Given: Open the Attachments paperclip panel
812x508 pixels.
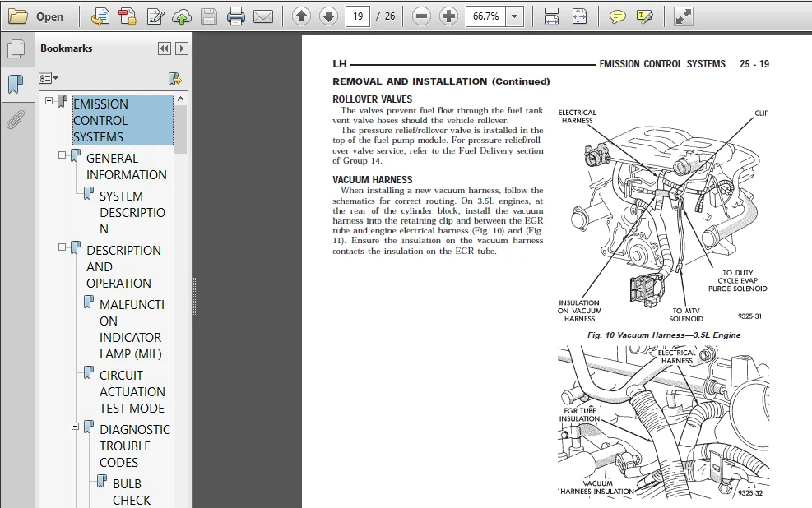Looking at the screenshot, I should click(x=16, y=119).
